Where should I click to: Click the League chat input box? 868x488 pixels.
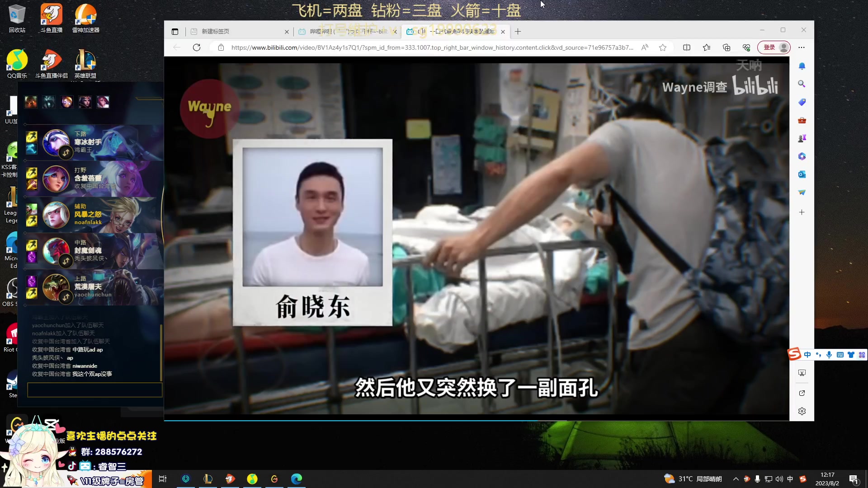[95, 390]
